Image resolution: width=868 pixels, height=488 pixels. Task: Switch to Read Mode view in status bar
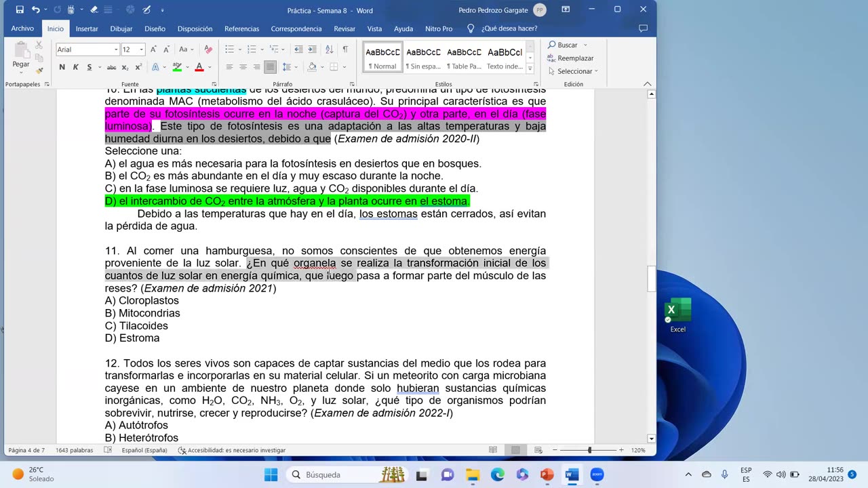click(493, 450)
